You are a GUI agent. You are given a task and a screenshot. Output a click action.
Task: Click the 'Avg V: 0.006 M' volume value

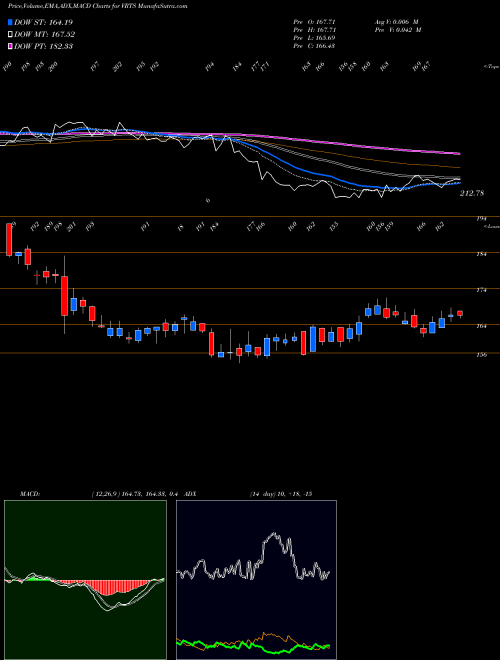pos(396,21)
